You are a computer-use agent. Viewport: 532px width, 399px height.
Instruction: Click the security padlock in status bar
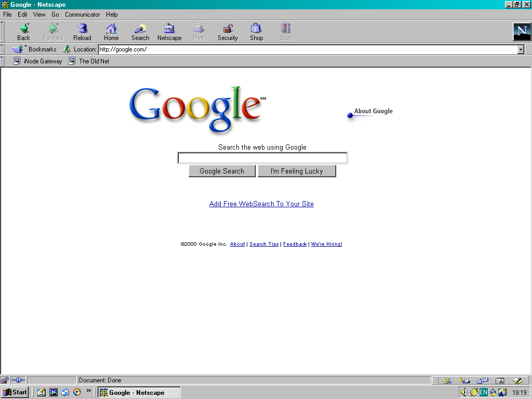click(x=5, y=380)
